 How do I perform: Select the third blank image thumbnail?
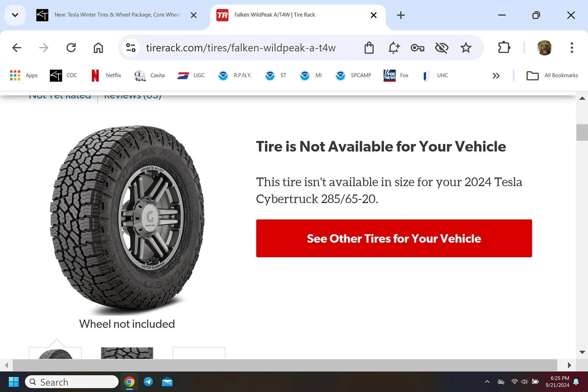pos(199,353)
